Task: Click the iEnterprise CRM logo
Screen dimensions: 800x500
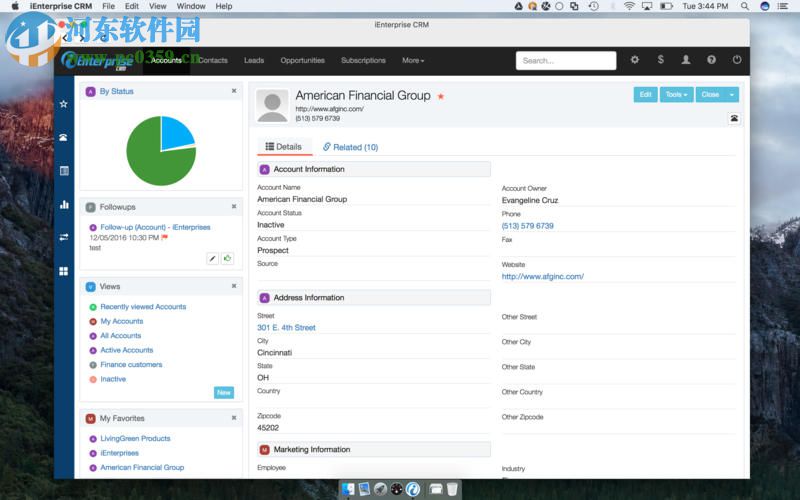Action: [97, 61]
